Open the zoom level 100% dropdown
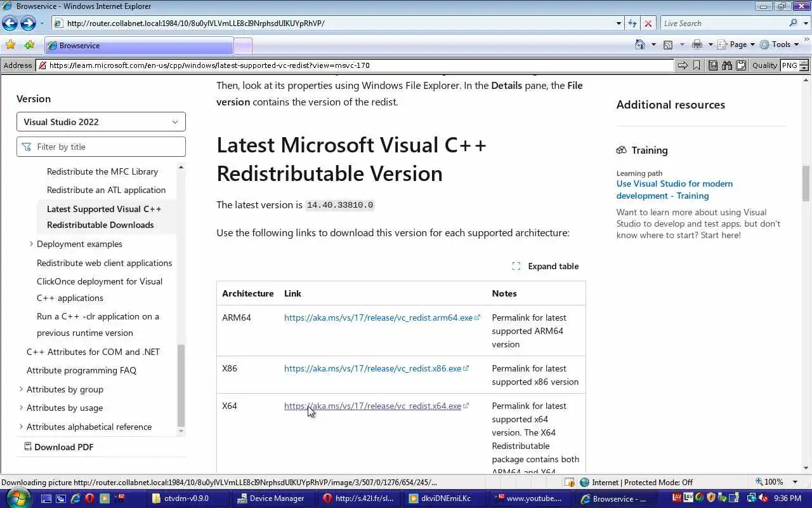 coord(796,482)
